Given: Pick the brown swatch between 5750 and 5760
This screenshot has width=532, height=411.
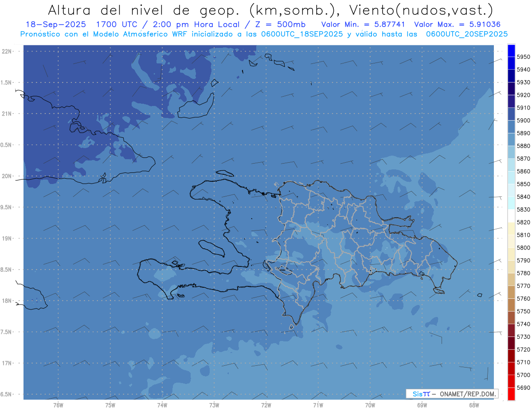Looking at the screenshot, I should (511, 305).
